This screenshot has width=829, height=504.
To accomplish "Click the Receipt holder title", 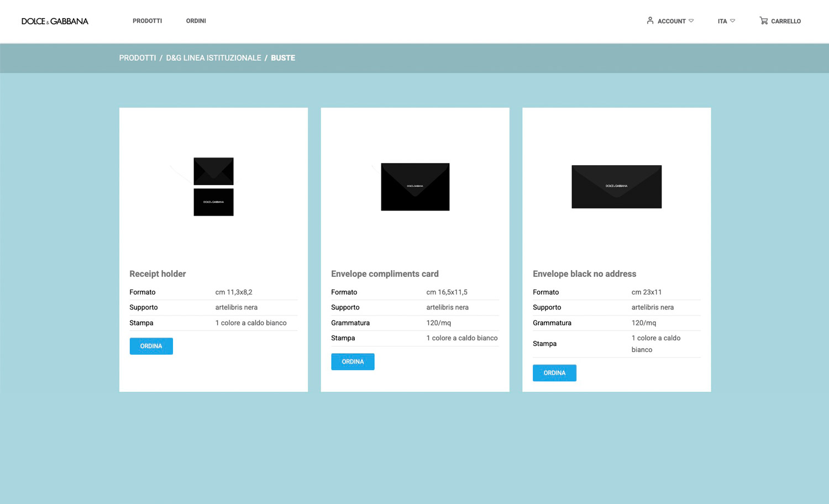I will pyautogui.click(x=158, y=274).
